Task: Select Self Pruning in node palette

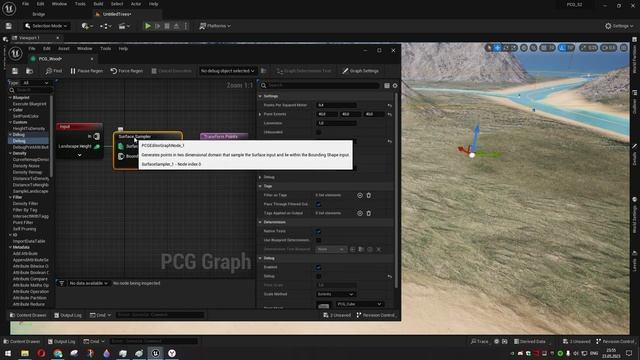Action: click(24, 229)
